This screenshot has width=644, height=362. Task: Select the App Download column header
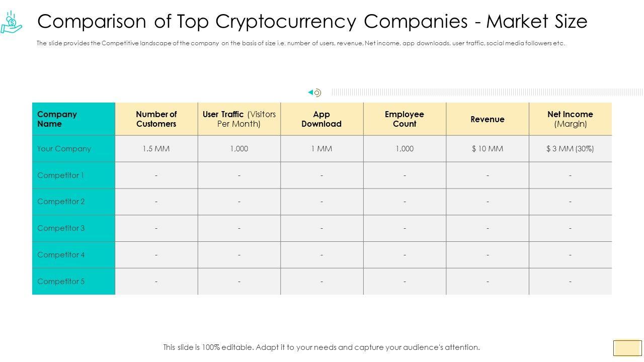(x=321, y=119)
